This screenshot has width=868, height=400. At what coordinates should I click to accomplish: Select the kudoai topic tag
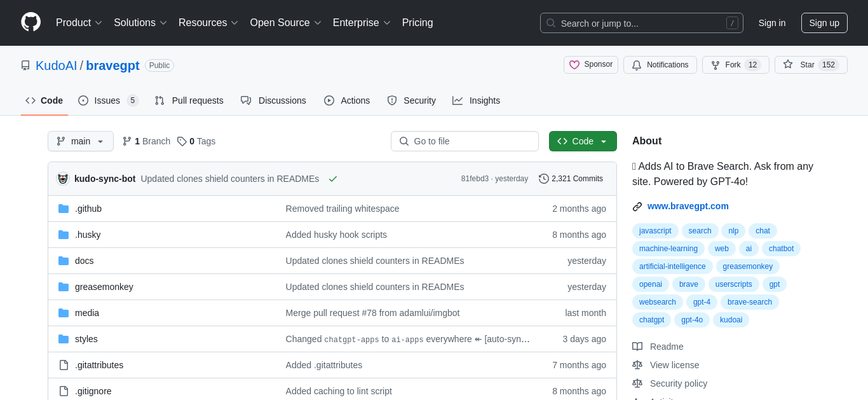click(731, 320)
